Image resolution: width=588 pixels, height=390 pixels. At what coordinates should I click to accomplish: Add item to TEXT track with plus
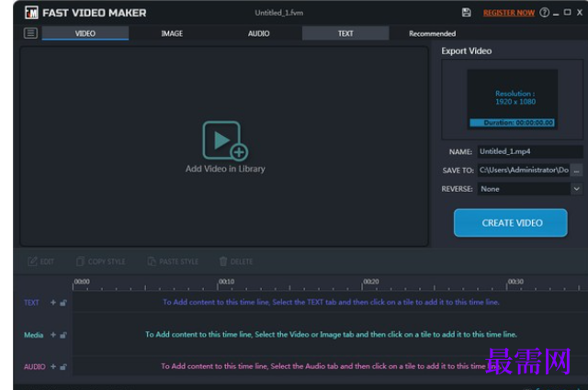coord(53,302)
